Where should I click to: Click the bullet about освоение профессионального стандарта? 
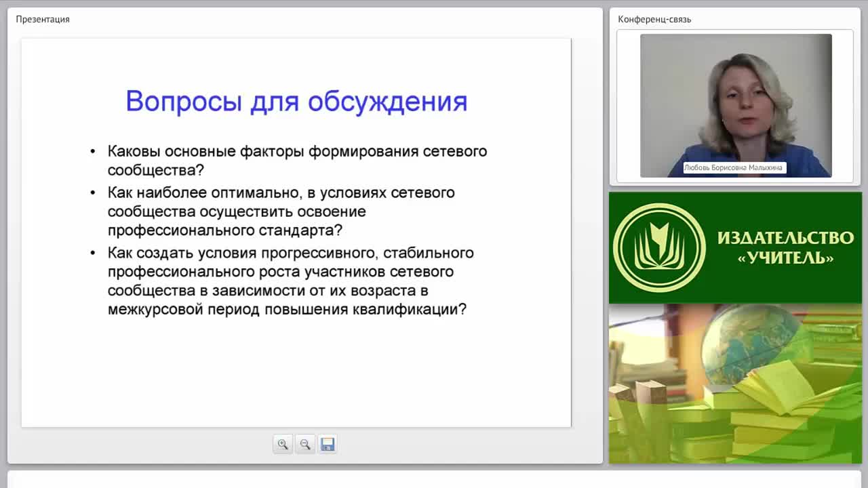pos(281,211)
